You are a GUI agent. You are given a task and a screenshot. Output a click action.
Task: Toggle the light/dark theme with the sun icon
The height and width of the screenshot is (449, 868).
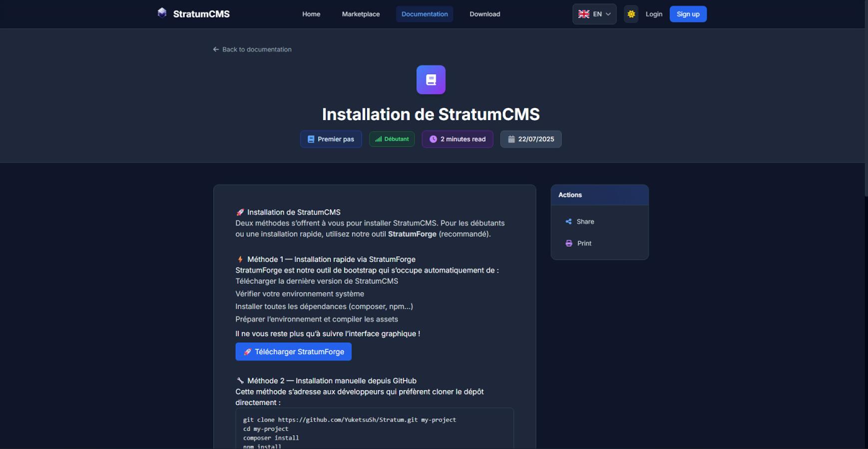631,14
